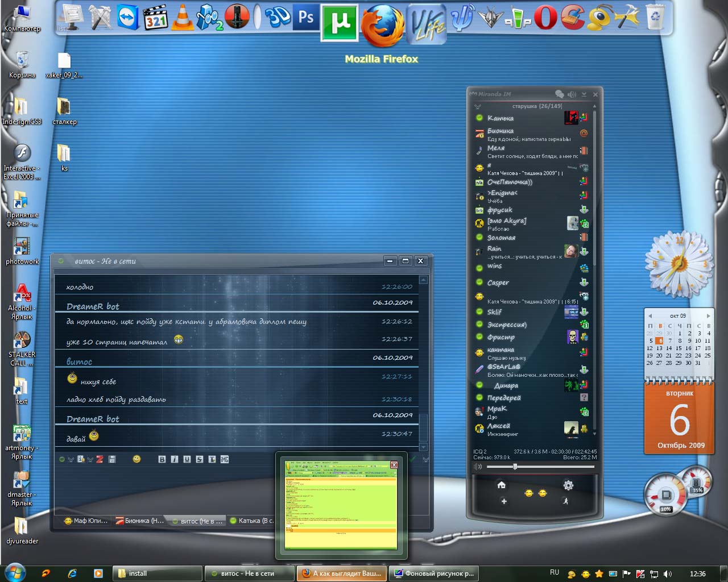Toggle bold text formatting in chat
The width and height of the screenshot is (728, 582).
click(x=162, y=459)
